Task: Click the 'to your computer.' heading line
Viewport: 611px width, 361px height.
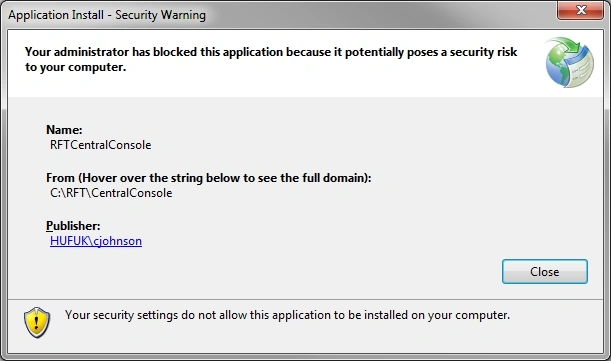Action: click(76, 67)
